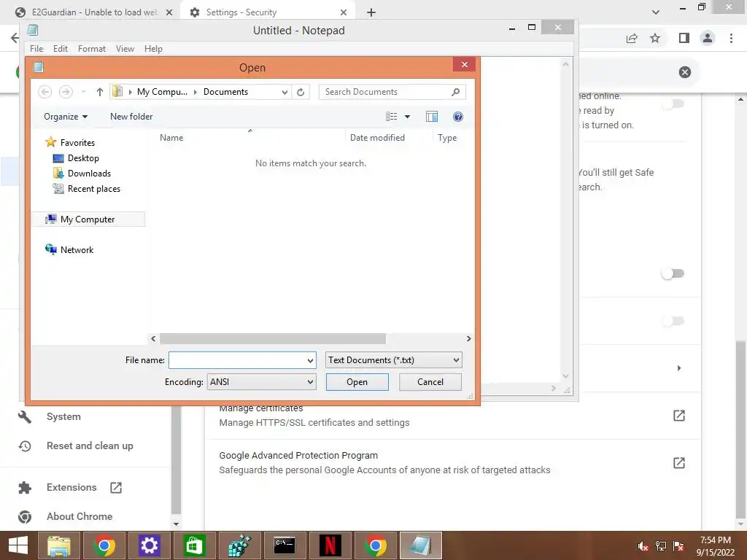Open the Notepad Format menu
This screenshot has height=560, width=747.
[x=92, y=49]
